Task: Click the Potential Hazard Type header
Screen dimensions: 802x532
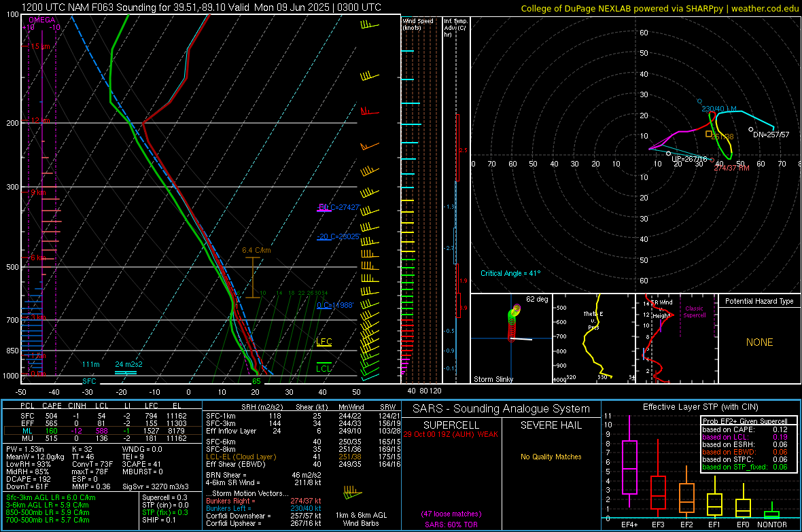Action: (759, 301)
